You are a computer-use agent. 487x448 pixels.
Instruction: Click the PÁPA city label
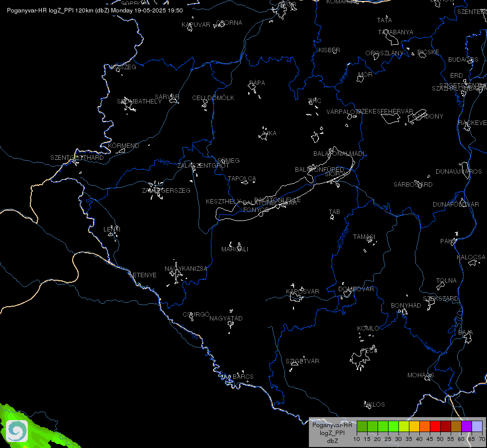[257, 83]
